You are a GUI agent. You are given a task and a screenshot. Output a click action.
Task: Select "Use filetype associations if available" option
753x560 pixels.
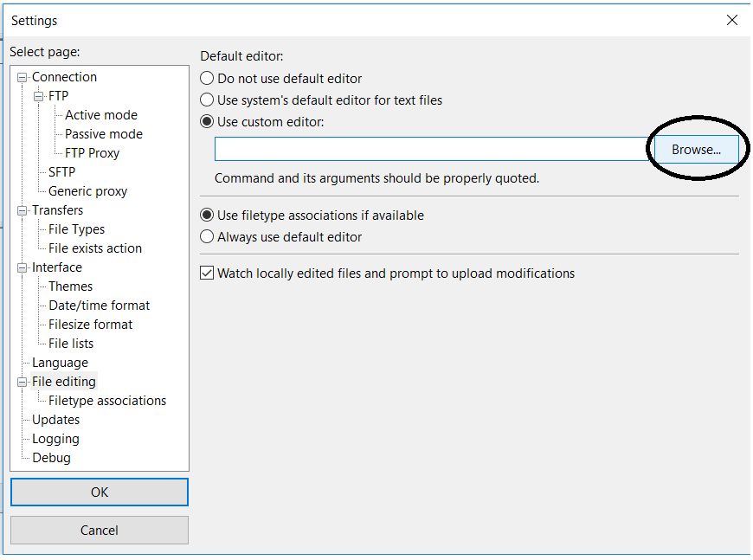tap(207, 216)
